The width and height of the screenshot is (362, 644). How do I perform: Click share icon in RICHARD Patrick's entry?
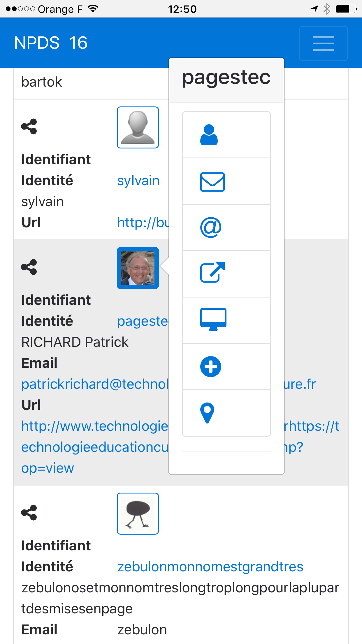pos(29,267)
